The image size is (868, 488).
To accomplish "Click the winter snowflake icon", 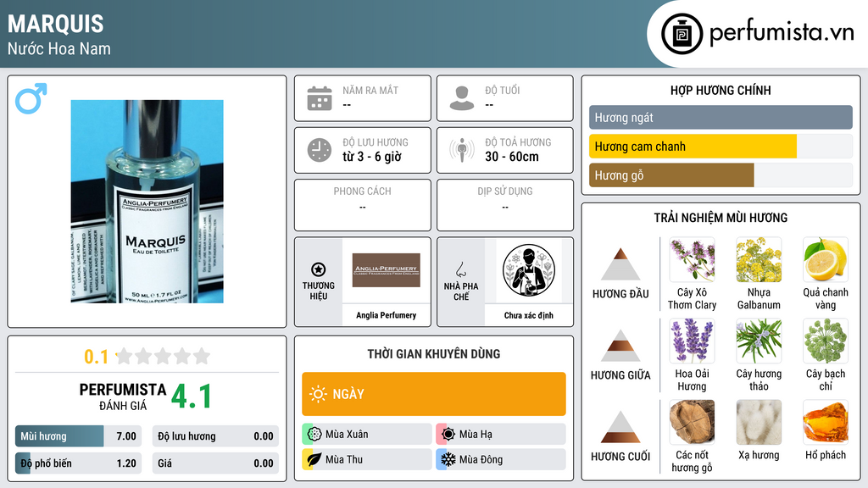I will pyautogui.click(x=448, y=460).
